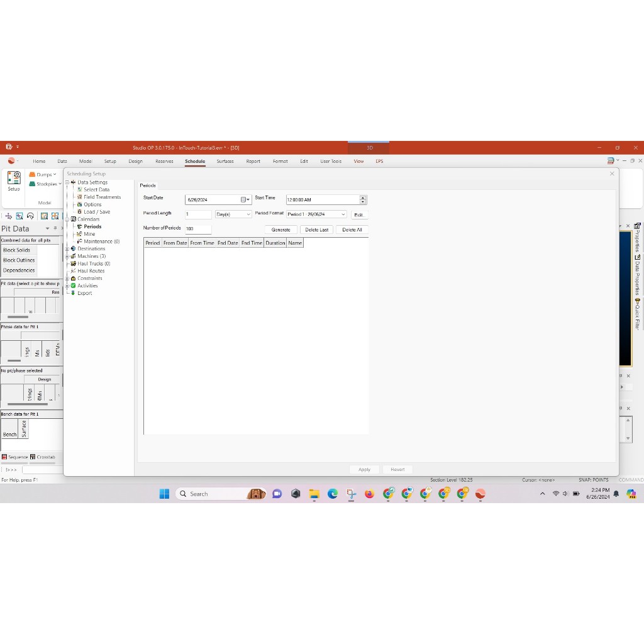The width and height of the screenshot is (644, 644).
Task: Open Options under Data Settings
Action: click(92, 204)
